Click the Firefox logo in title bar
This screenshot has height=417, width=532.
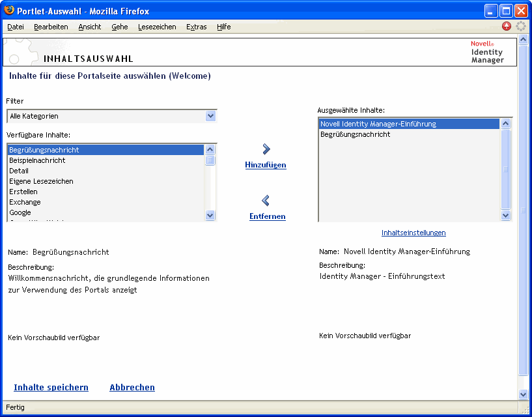9,10
